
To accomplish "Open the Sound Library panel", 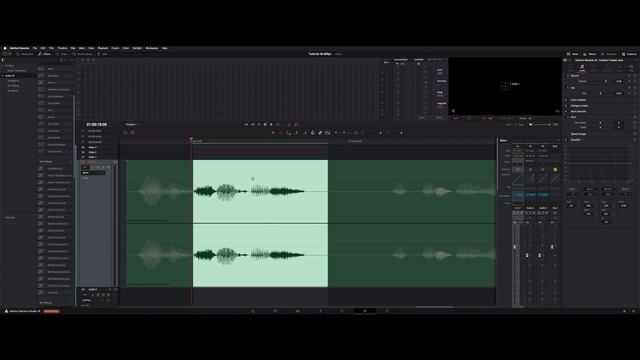I will coord(82,54).
